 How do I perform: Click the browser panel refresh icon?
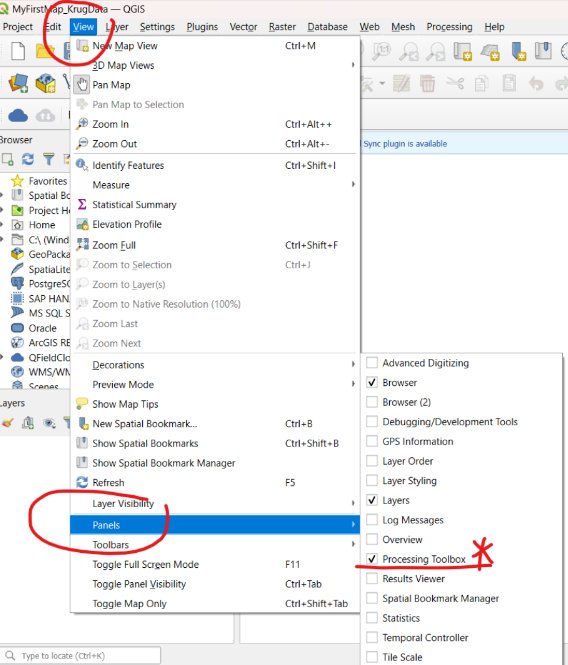coord(28,159)
